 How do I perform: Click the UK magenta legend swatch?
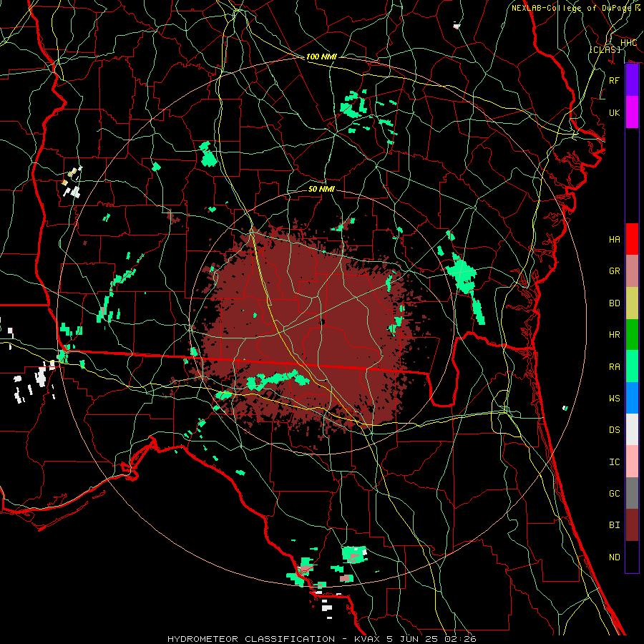(x=632, y=112)
